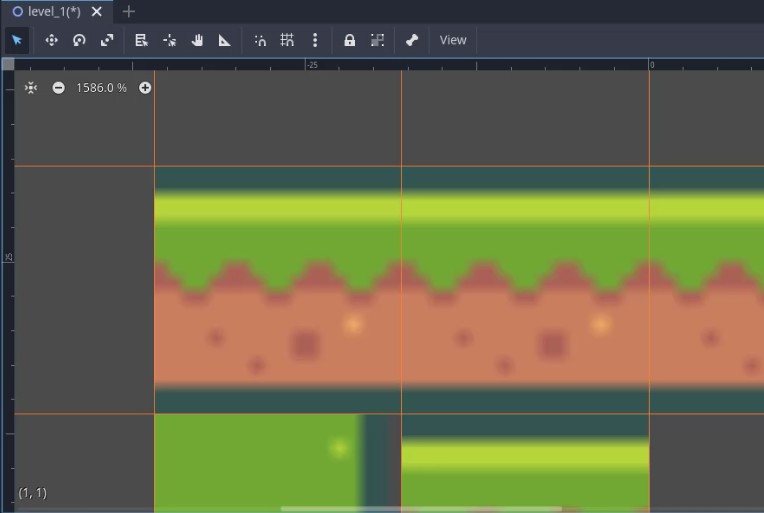Lock the selected node
Screen dimensions: 764x513
(x=349, y=40)
